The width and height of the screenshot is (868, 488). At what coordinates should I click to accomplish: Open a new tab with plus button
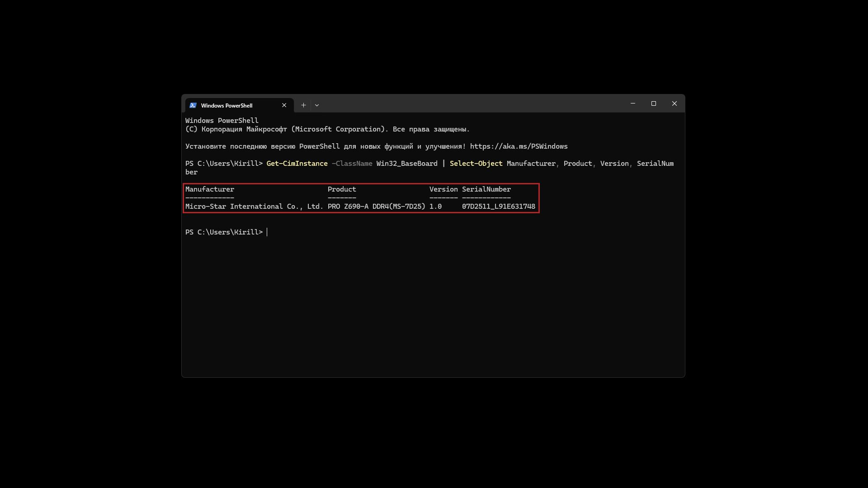(303, 105)
